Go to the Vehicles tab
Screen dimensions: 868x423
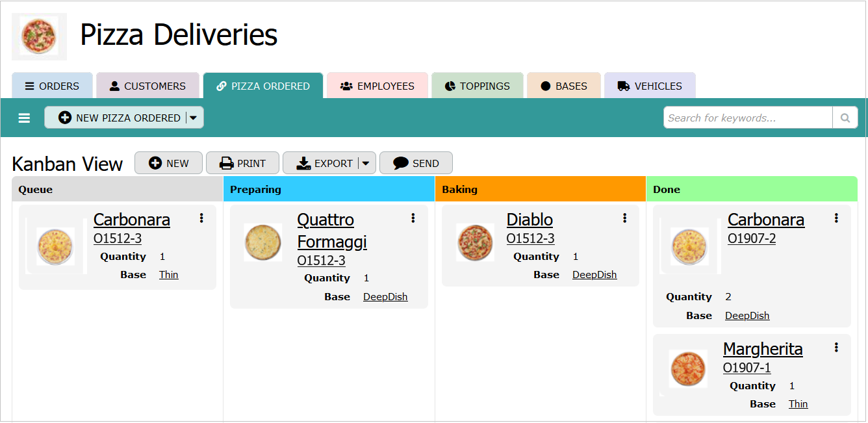pos(650,86)
